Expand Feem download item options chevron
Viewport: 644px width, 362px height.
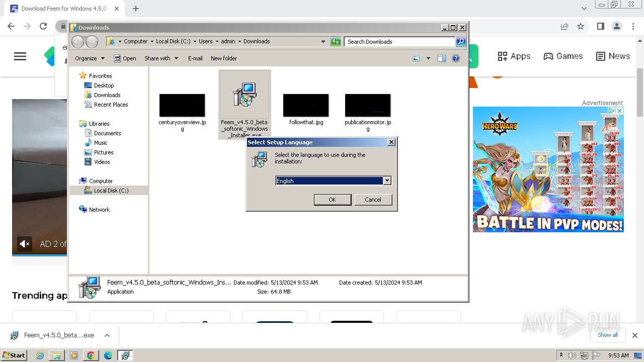107,335
